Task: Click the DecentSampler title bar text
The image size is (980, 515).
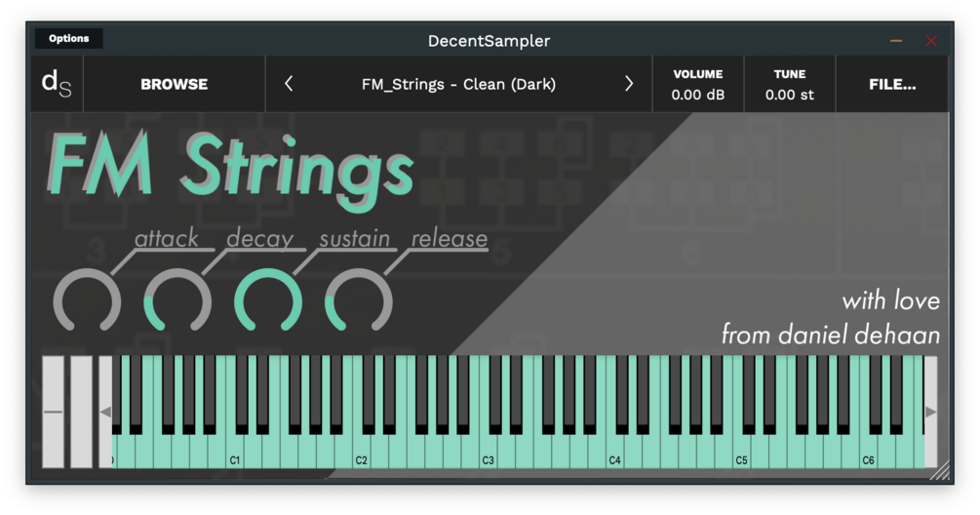Action: pos(489,41)
